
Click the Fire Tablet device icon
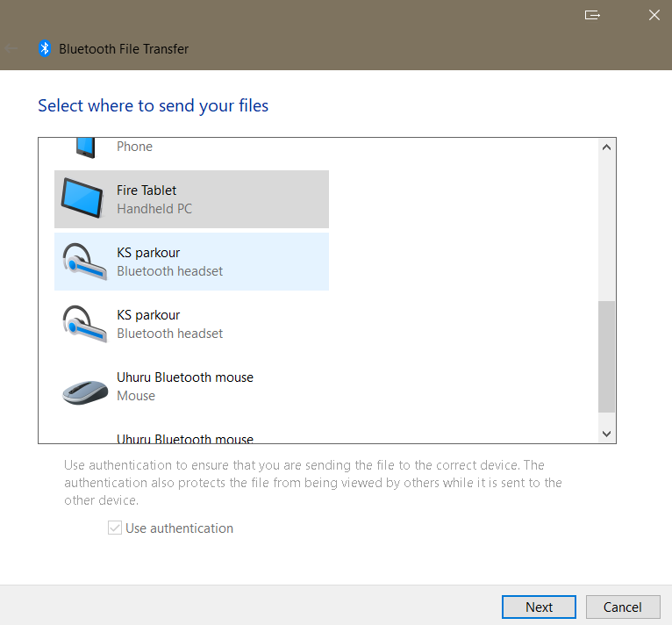point(85,199)
